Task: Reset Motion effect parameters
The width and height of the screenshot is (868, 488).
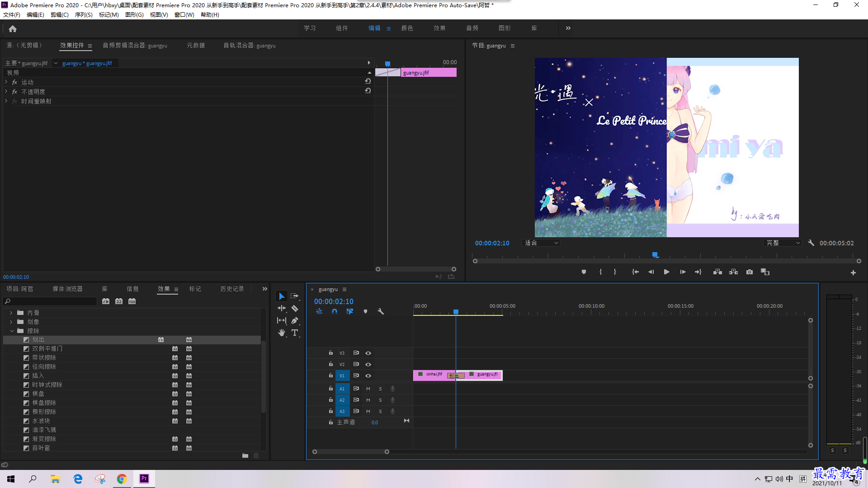Action: 368,81
